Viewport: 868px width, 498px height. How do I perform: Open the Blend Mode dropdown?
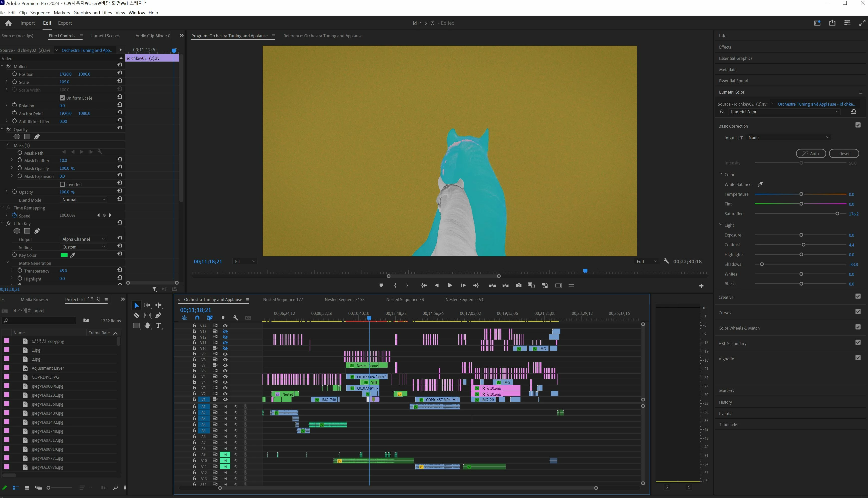84,200
